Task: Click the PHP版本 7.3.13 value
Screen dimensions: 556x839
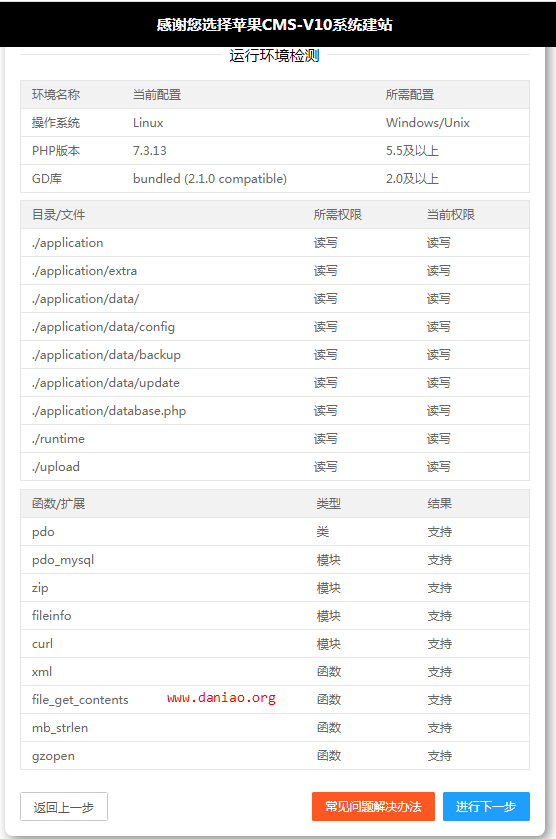Action: 150,151
